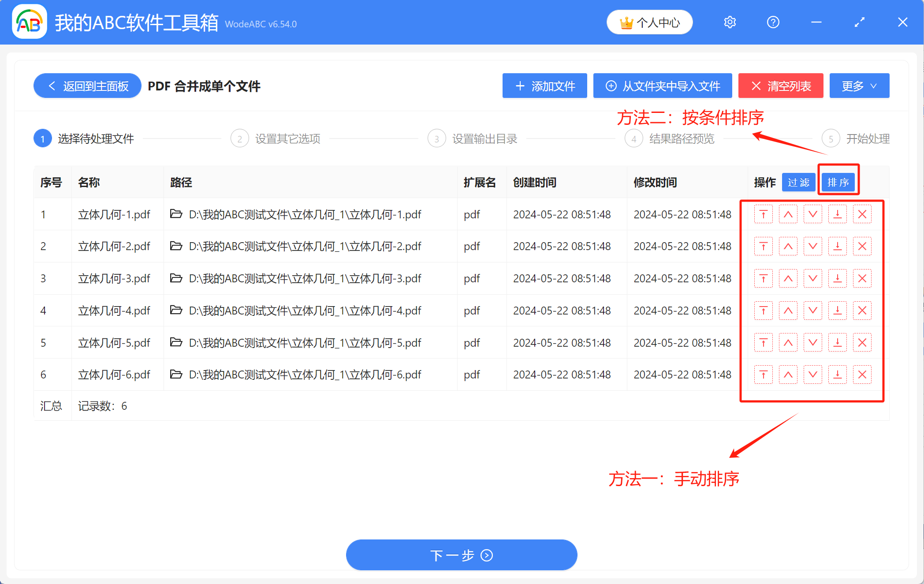Delete 立体几何-6.pdf with its X icon
The width and height of the screenshot is (924, 584).
click(x=862, y=374)
